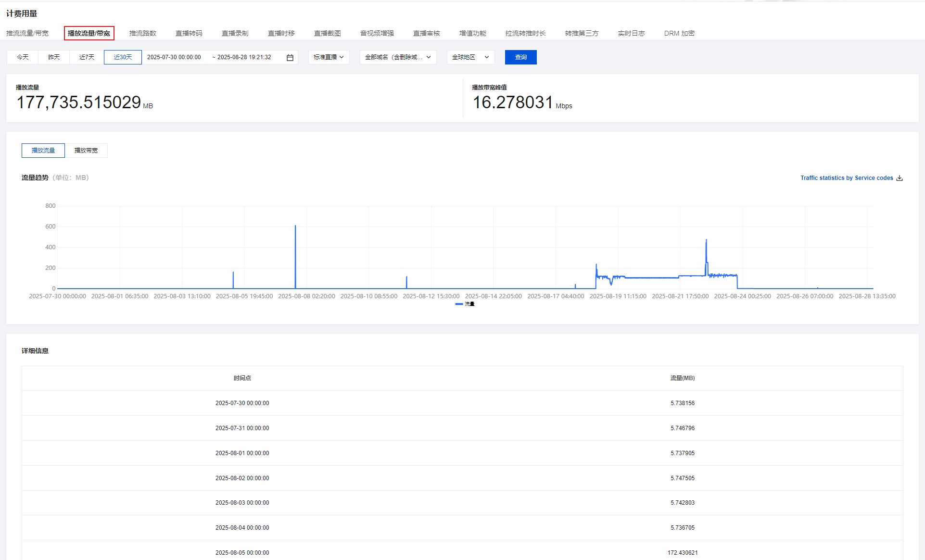Select the 今天 time range
The width and height of the screenshot is (925, 560).
(23, 57)
